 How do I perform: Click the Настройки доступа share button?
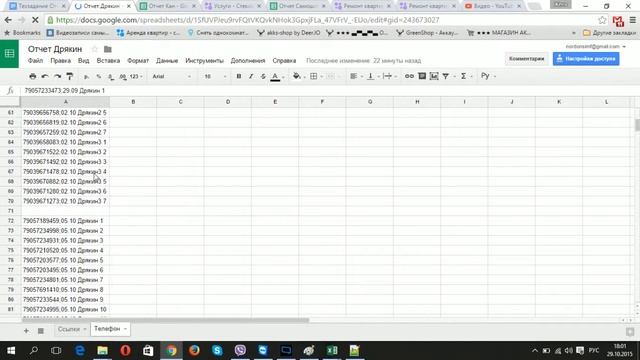click(x=586, y=59)
